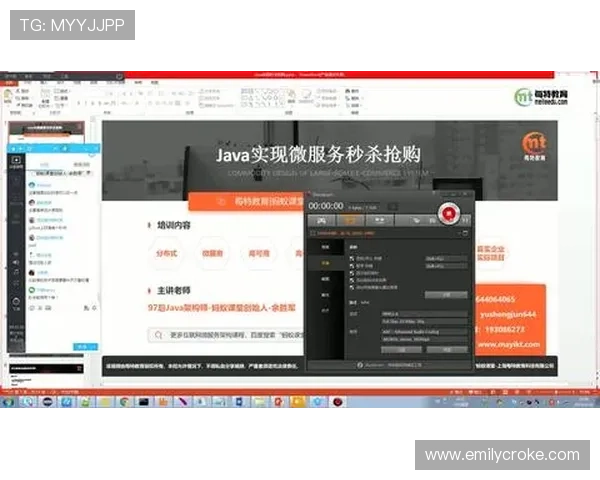Click the red Bandicam icon on taskbar
Image resolution: width=600 pixels, height=480 pixels.
tap(338, 402)
